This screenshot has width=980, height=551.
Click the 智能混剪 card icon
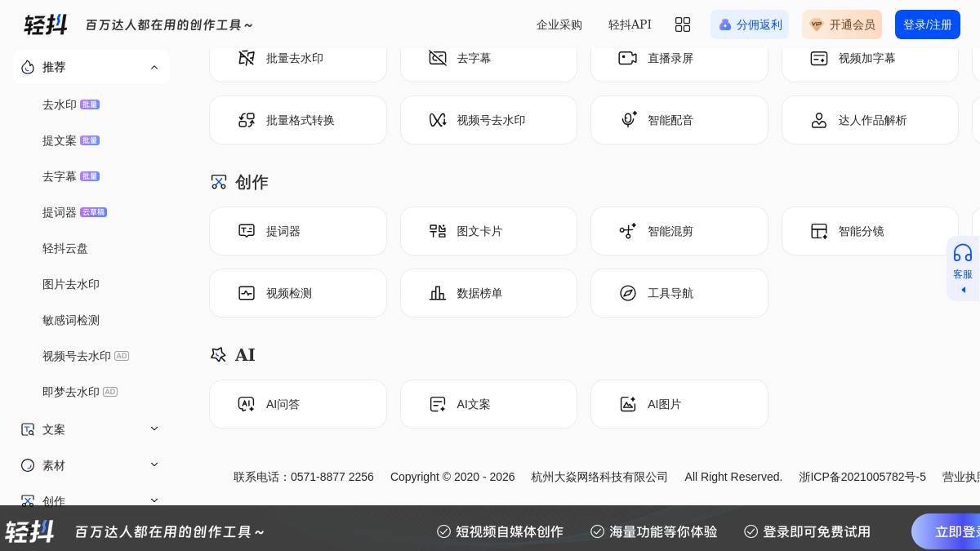(628, 231)
